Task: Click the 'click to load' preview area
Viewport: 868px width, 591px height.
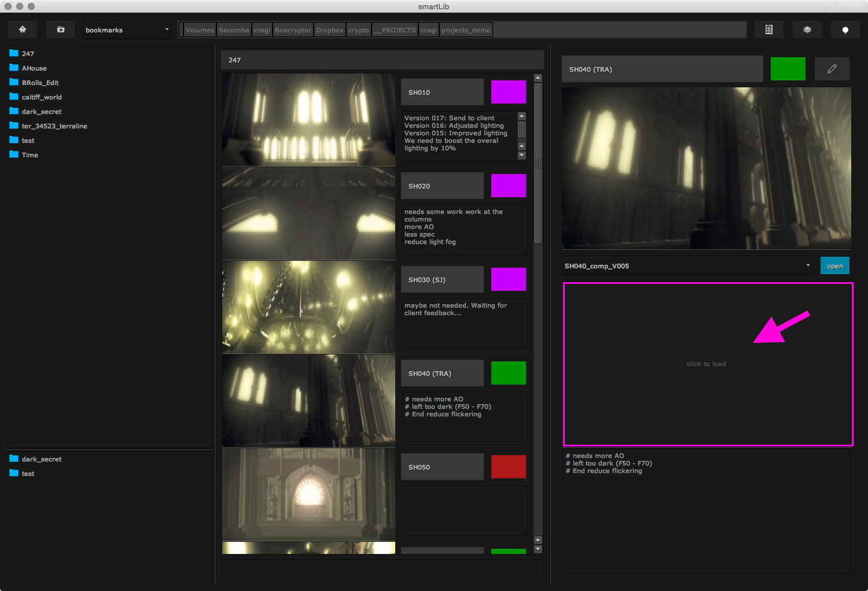Action: [707, 364]
